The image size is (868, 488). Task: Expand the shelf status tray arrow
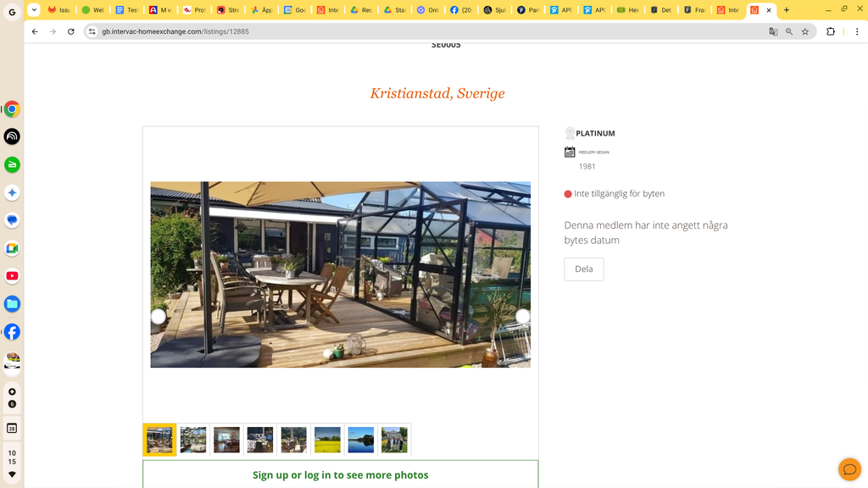click(12, 474)
